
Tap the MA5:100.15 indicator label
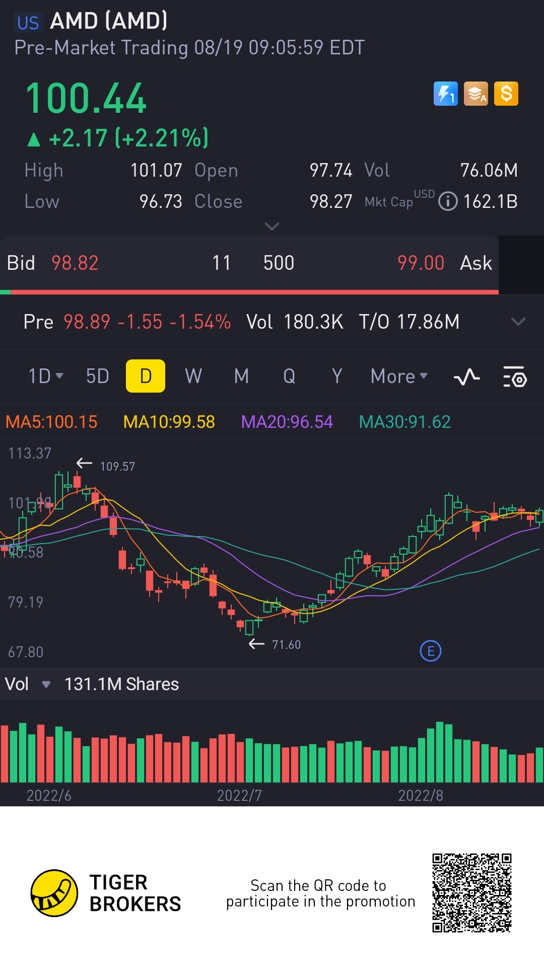pos(51,422)
